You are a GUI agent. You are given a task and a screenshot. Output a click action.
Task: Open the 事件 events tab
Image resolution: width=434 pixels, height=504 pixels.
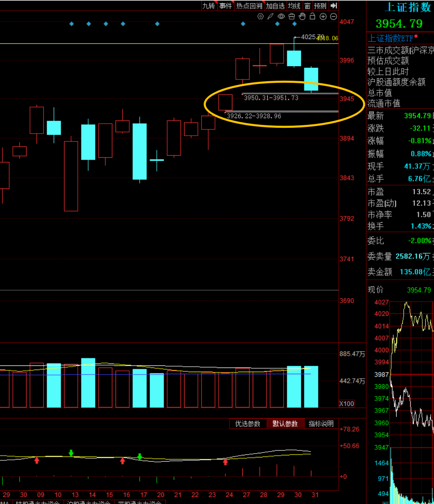(x=225, y=6)
